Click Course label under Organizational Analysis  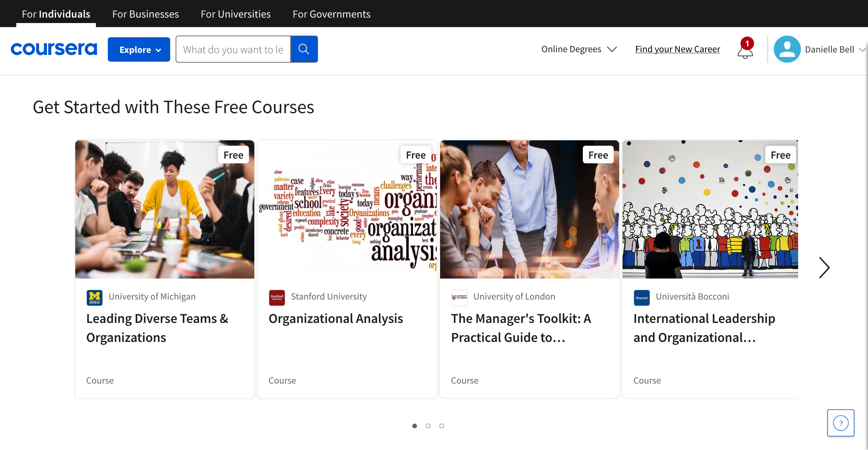pos(282,381)
